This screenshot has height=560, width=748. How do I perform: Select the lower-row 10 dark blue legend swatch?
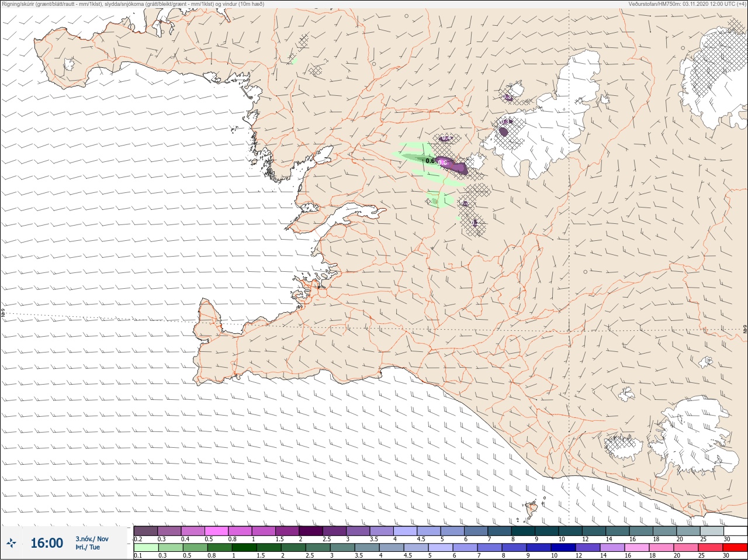click(562, 548)
